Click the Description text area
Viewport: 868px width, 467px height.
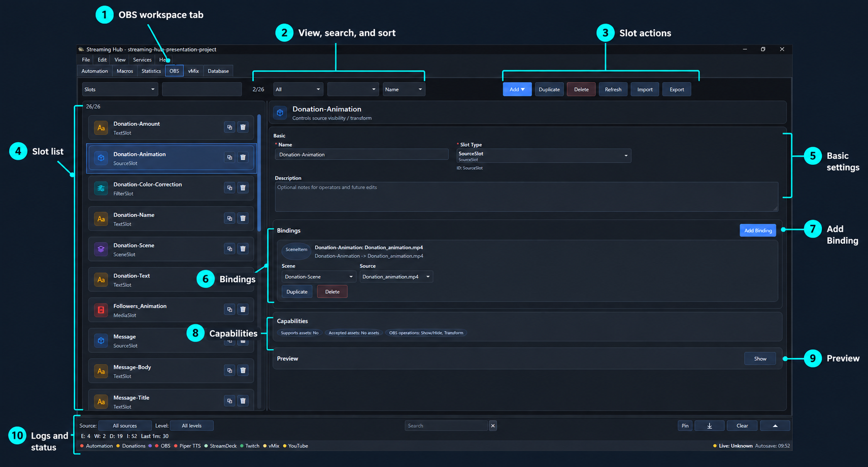pos(526,197)
